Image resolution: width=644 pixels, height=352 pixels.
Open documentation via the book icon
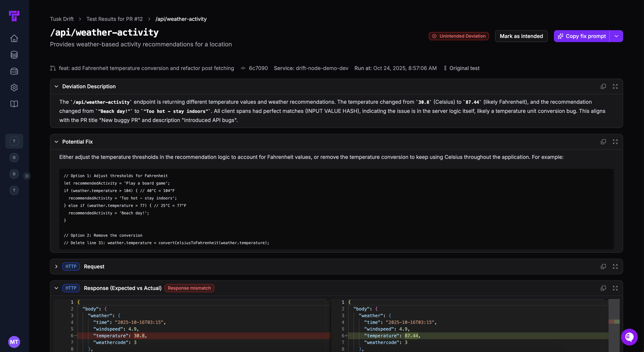coord(14,104)
